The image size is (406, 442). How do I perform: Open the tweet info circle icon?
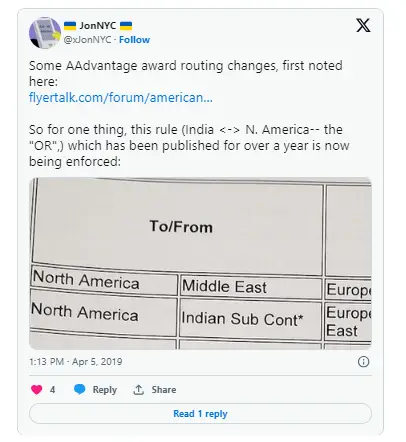(363, 362)
